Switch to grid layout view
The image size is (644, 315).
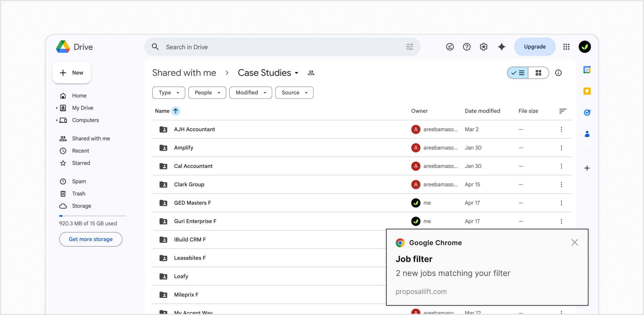(x=538, y=73)
